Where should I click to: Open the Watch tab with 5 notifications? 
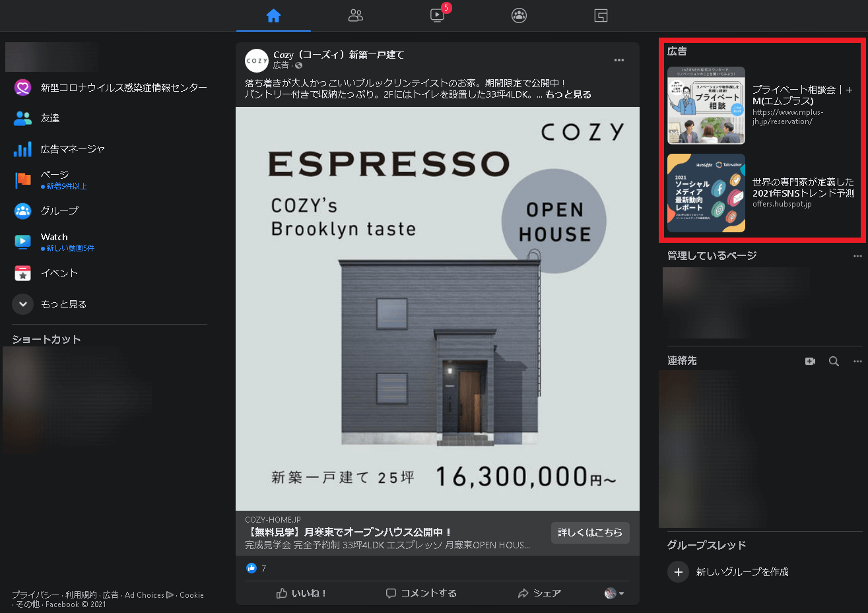pos(438,15)
